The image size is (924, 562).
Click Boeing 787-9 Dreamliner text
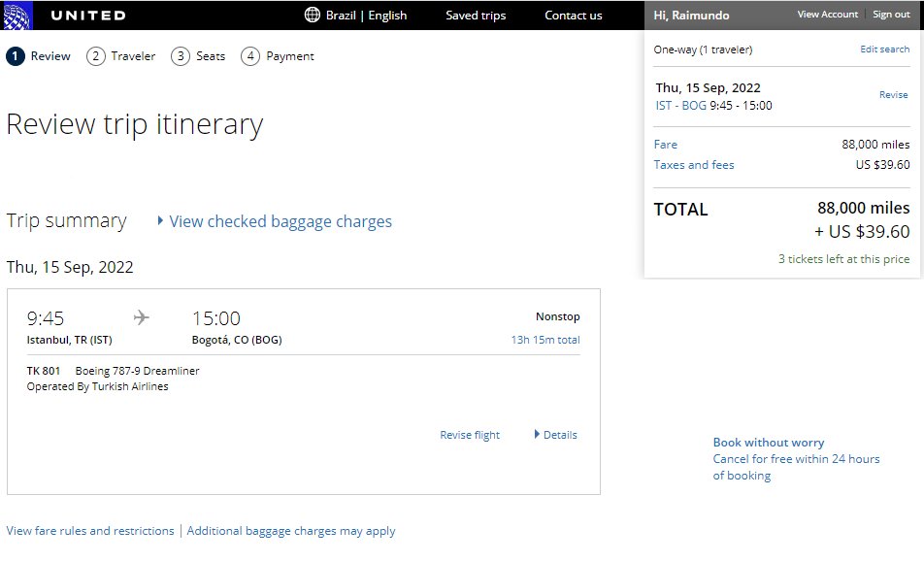(x=137, y=371)
